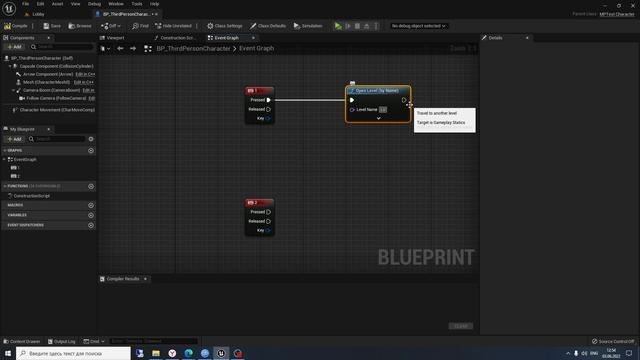Add new function with FUNCTIONS plus button
The height and width of the screenshot is (360, 640).
pyautogui.click(x=91, y=187)
